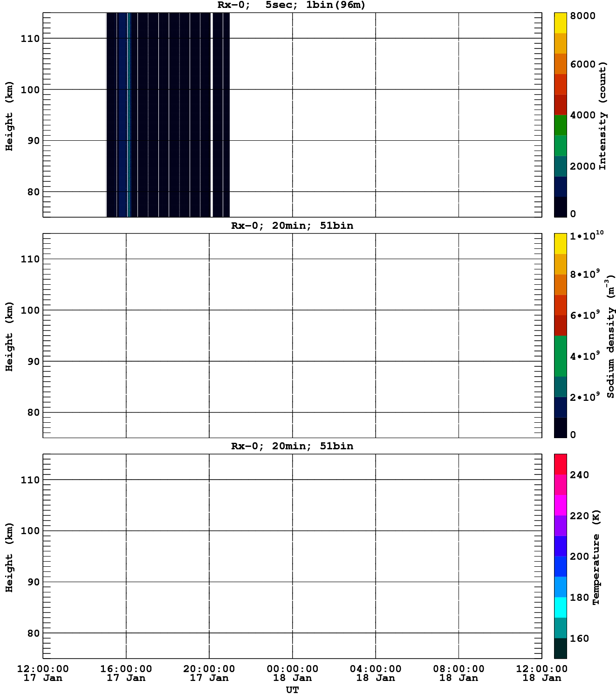Click the '20:00:00 17 Jan' time axis label

click(x=209, y=673)
